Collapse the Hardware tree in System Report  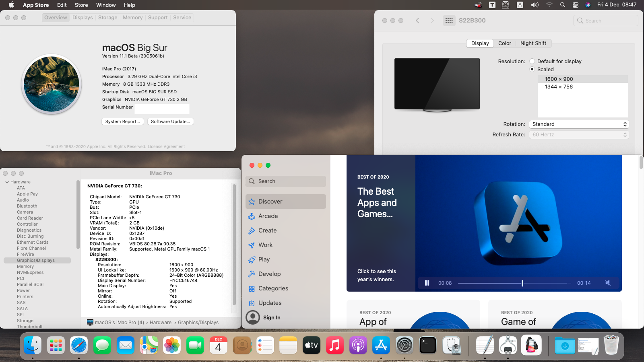[7, 182]
